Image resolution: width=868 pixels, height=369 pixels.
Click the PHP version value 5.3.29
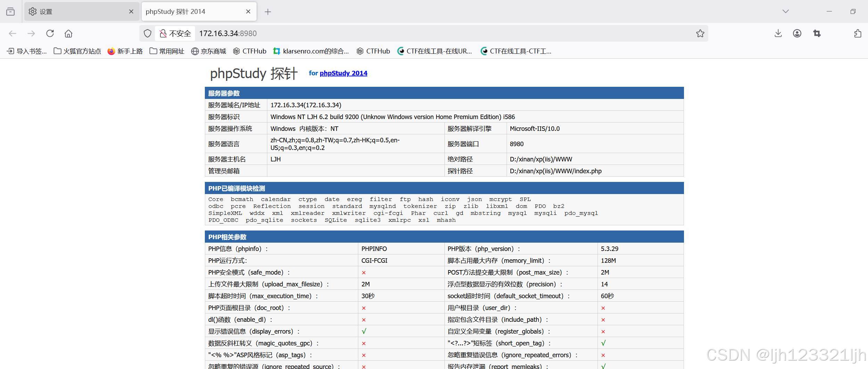(610, 249)
